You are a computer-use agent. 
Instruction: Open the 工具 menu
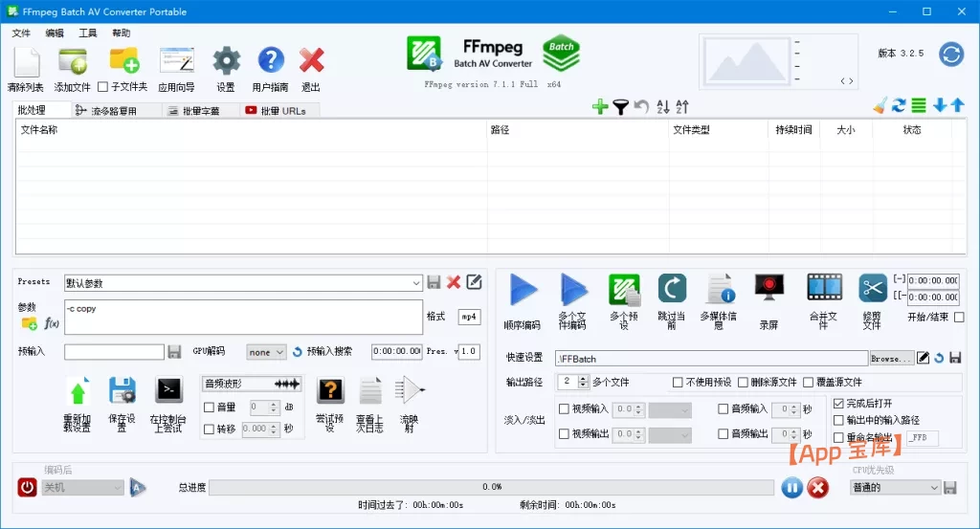pos(87,33)
